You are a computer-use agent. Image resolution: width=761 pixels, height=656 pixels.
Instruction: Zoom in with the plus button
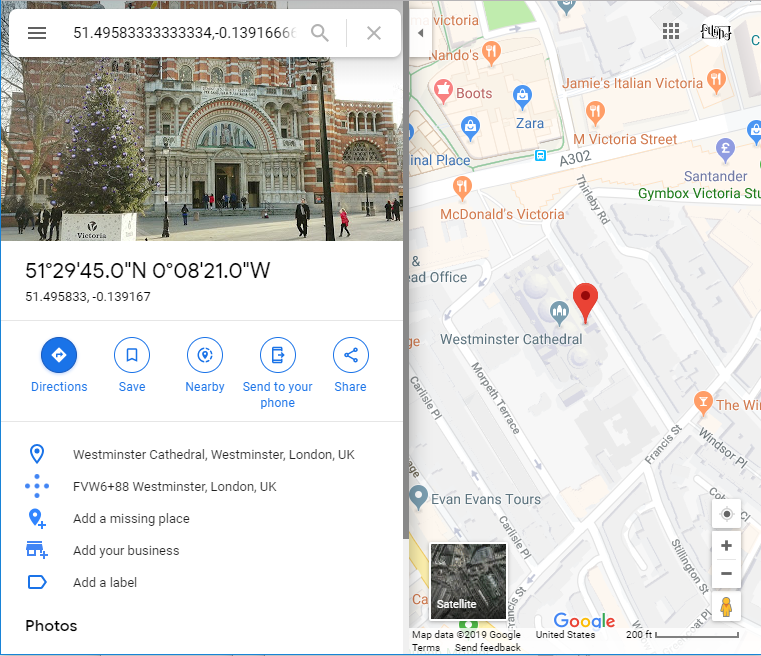tap(726, 546)
